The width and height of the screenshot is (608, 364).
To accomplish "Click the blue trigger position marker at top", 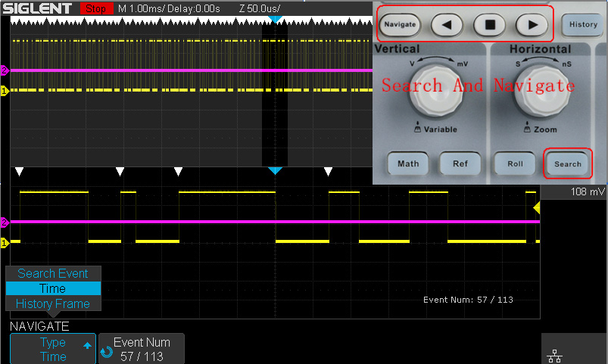I will tap(275, 18).
